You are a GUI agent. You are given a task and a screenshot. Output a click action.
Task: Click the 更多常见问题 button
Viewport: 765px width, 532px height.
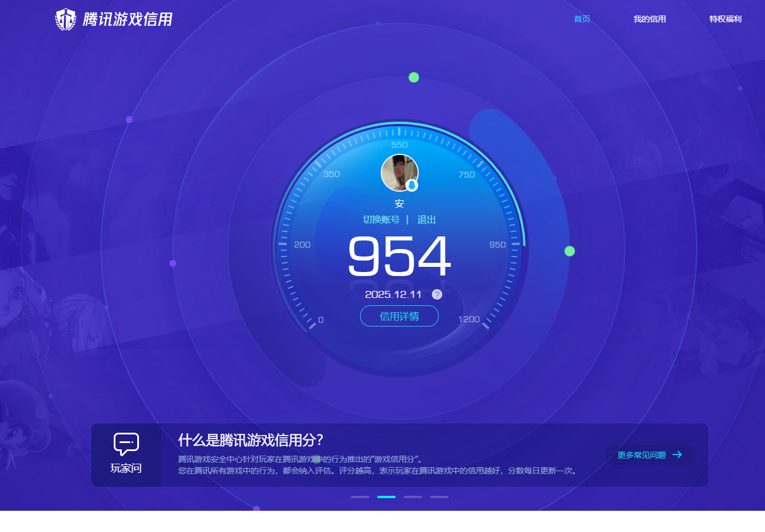point(649,455)
